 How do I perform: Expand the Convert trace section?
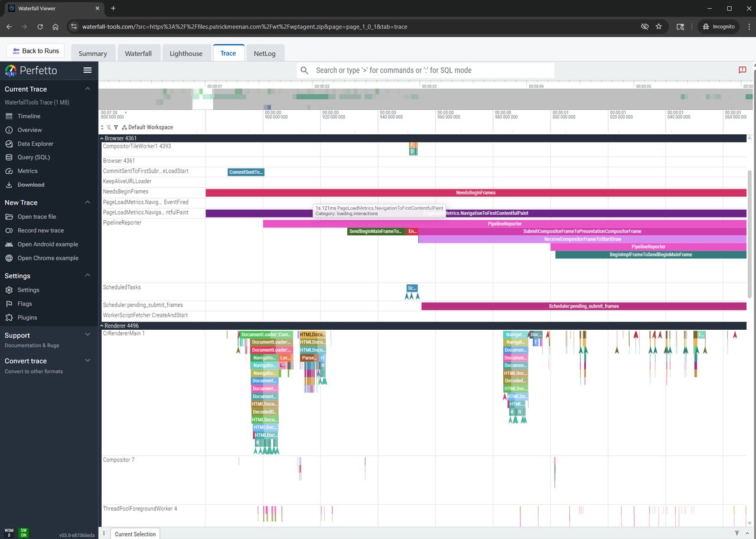pos(87,361)
